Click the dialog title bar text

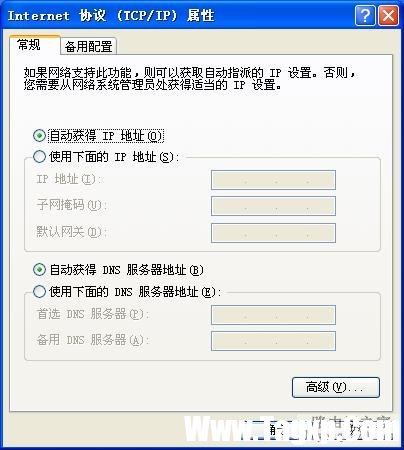click(x=111, y=15)
